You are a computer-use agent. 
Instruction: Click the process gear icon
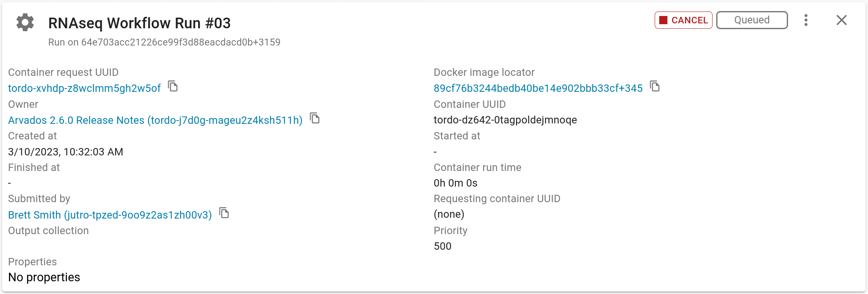(x=25, y=22)
